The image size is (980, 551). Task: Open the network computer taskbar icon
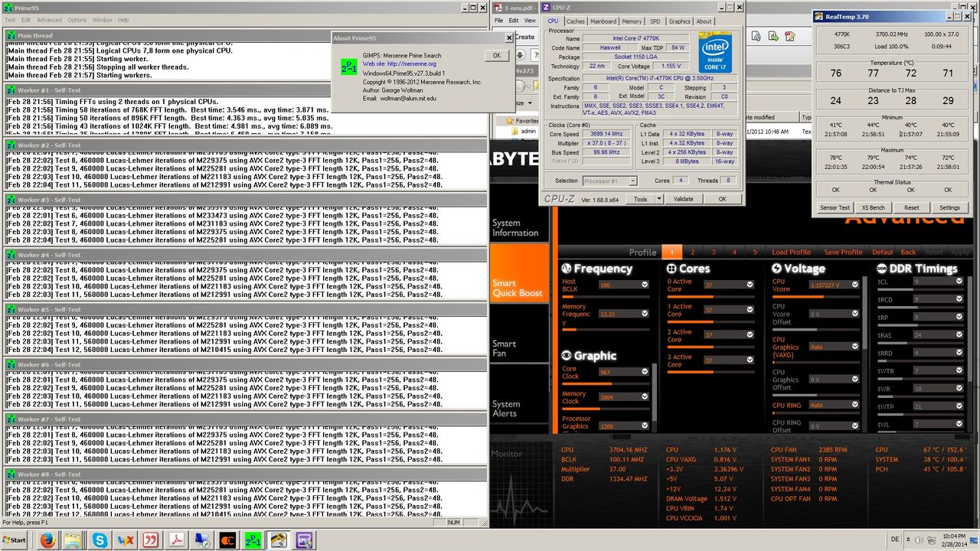point(202,540)
